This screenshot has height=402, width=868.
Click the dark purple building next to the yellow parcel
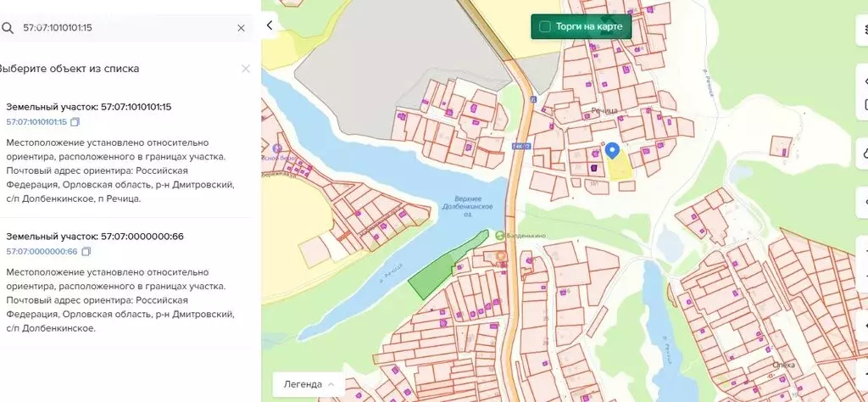[x=594, y=168]
